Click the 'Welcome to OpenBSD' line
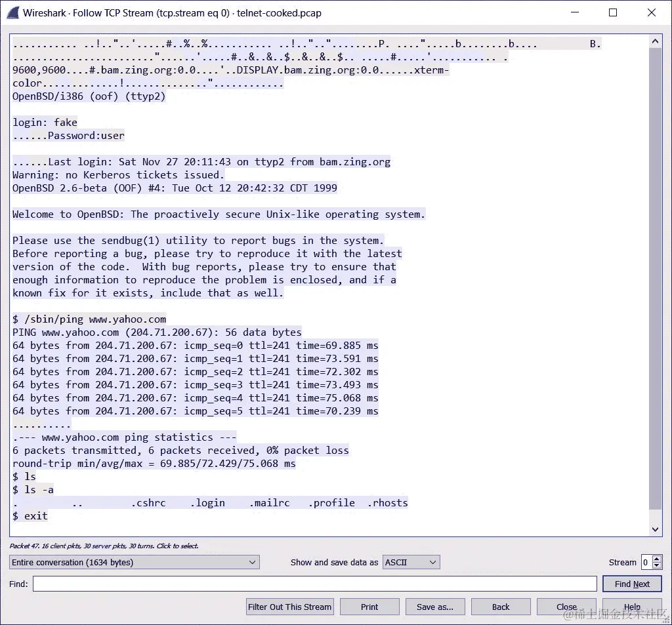The image size is (672, 625). [x=219, y=214]
